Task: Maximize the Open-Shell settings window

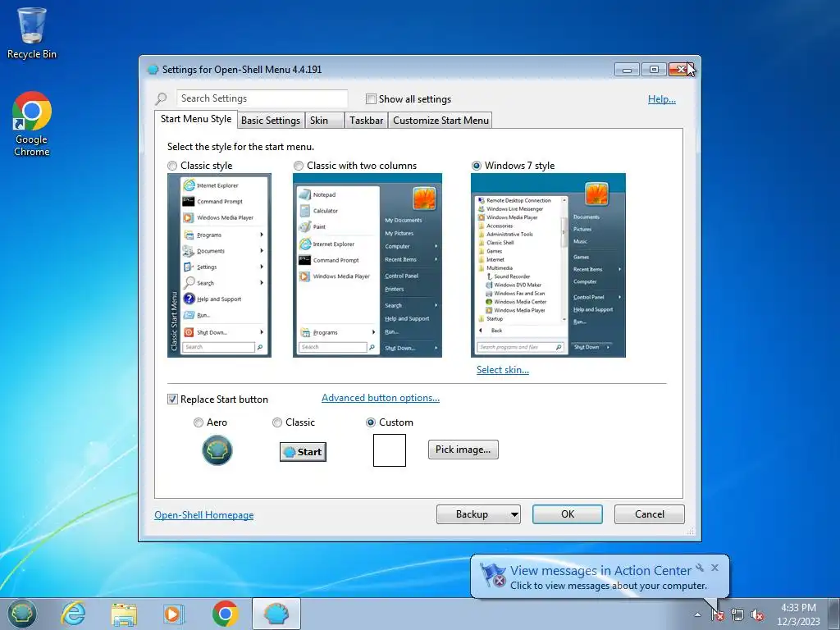Action: pyautogui.click(x=654, y=69)
